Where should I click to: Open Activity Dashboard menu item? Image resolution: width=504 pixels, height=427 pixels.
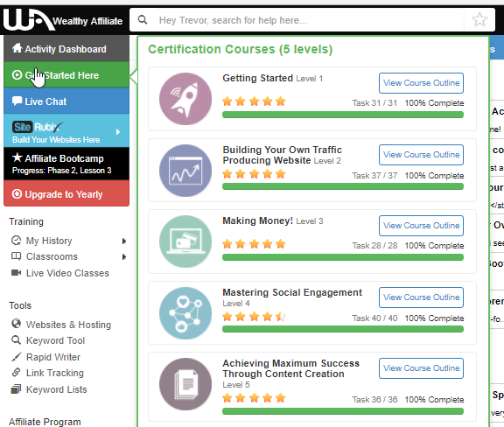[66, 48]
